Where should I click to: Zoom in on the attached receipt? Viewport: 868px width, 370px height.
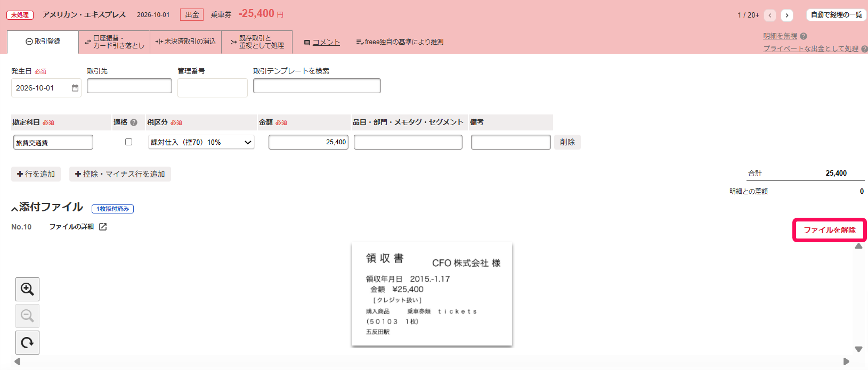27,289
